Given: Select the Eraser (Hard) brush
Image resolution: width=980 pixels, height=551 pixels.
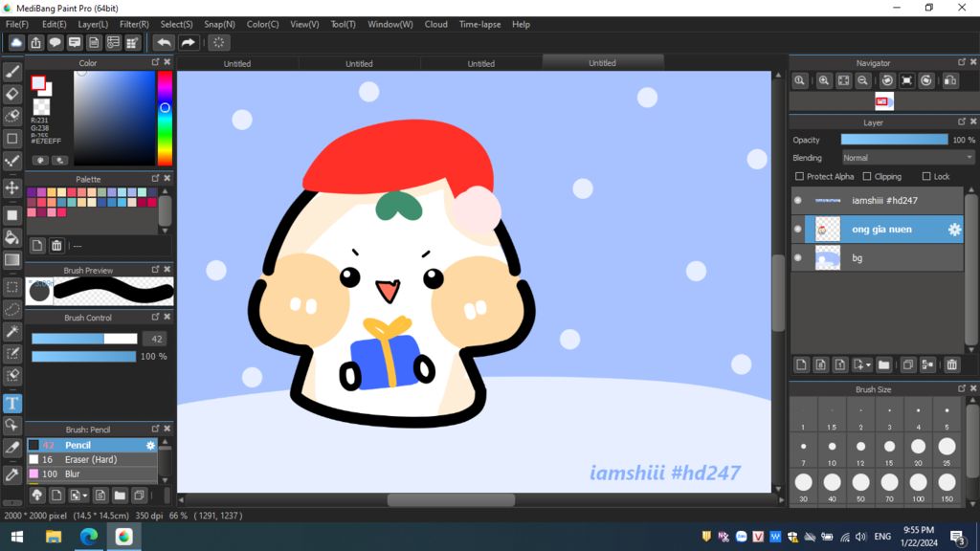Looking at the screenshot, I should click(91, 460).
